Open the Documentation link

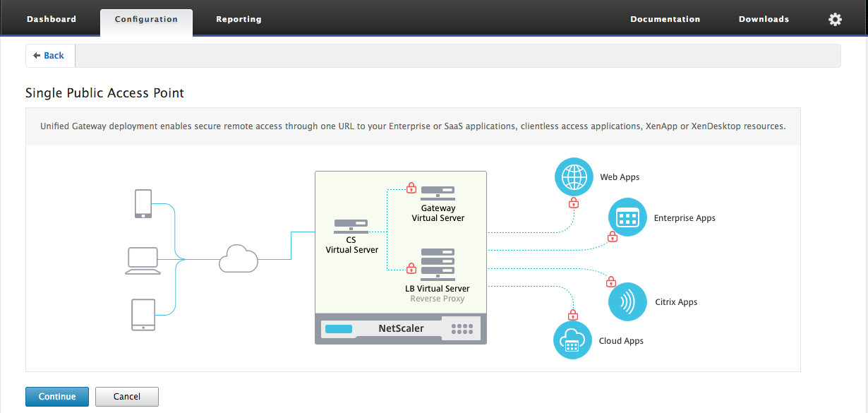coord(665,19)
